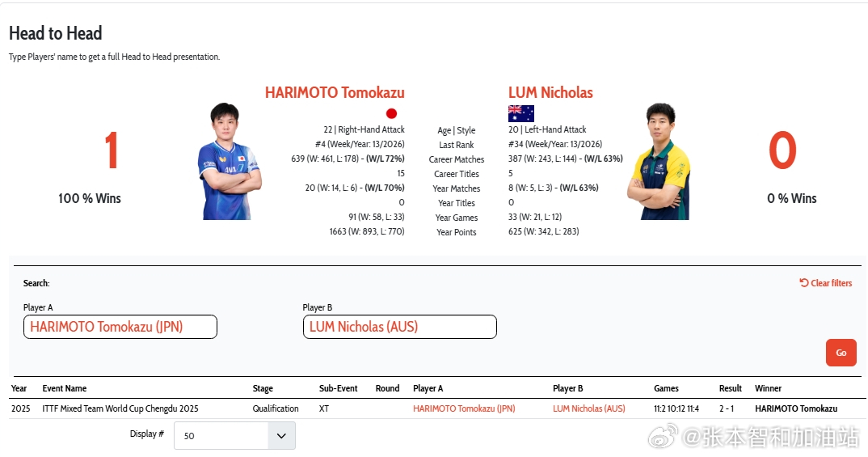Screen dimensions: 868x457
Task: Click the LUM Nicholas name heading
Action: click(550, 92)
